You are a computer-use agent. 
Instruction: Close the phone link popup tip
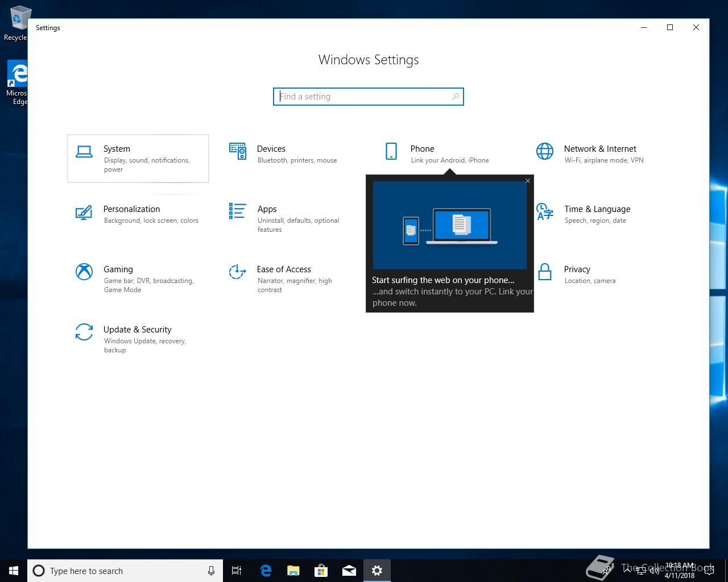[x=528, y=181]
